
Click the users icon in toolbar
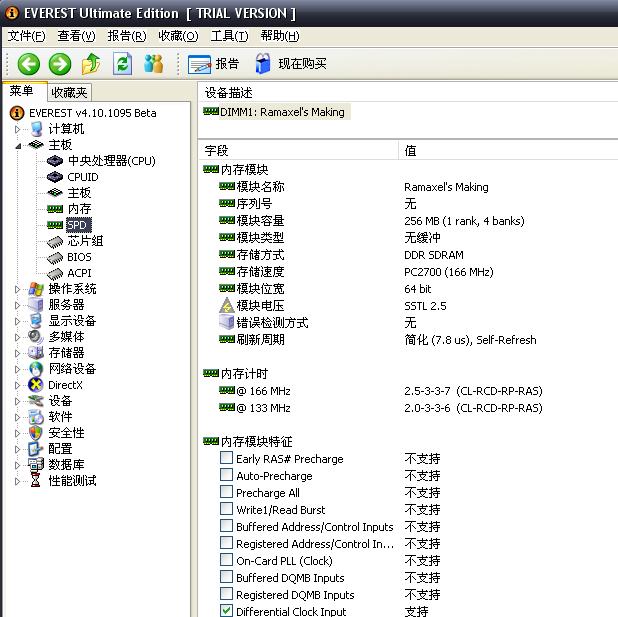click(x=153, y=64)
